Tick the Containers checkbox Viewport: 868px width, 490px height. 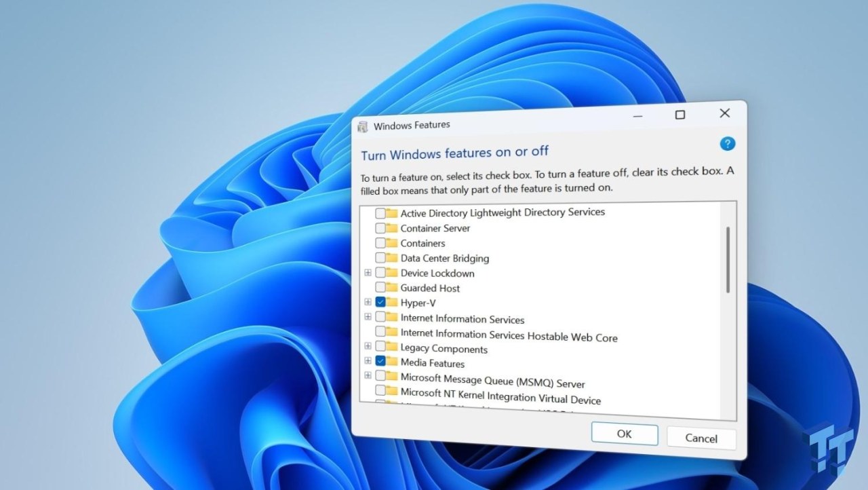[380, 243]
